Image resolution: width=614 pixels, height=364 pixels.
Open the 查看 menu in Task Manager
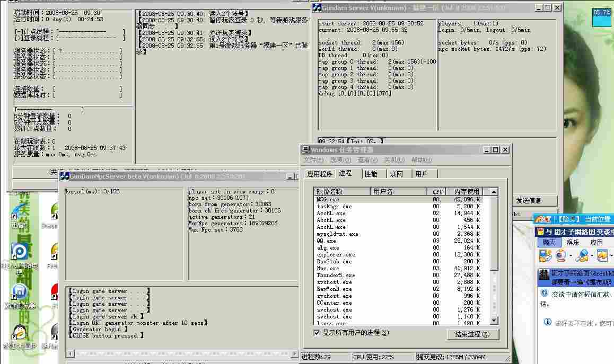(367, 160)
